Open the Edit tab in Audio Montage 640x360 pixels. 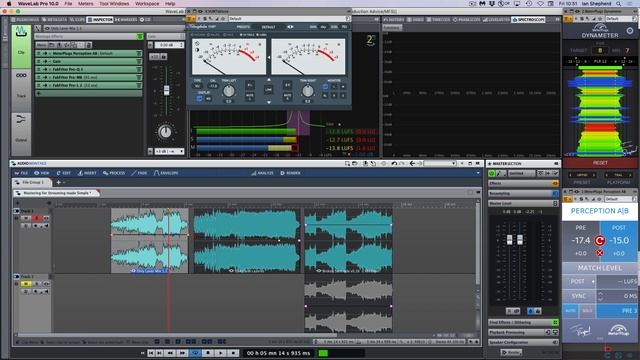(x=64, y=173)
